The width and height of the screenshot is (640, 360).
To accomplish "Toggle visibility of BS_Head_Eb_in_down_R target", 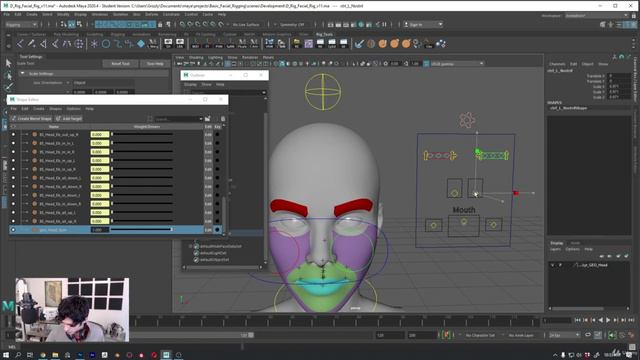I will (13, 204).
